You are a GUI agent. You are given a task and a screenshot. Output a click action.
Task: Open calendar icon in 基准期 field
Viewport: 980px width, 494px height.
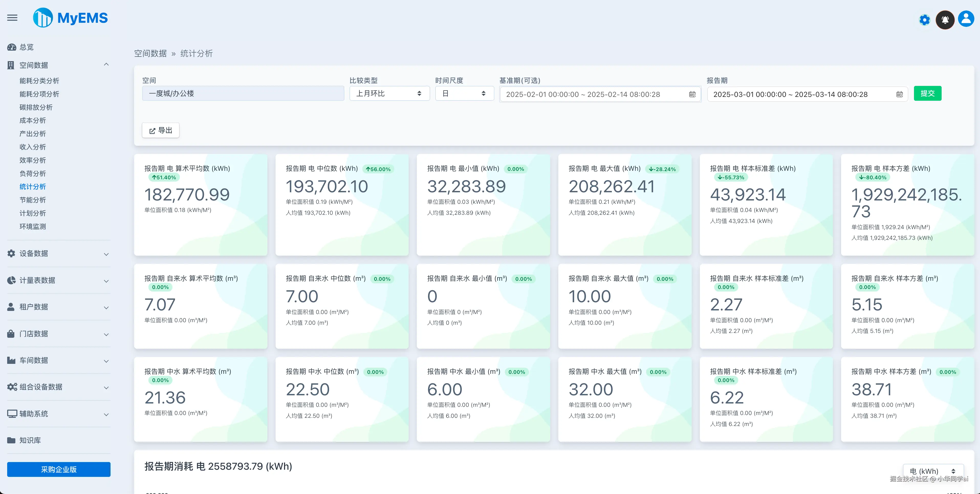pos(692,94)
